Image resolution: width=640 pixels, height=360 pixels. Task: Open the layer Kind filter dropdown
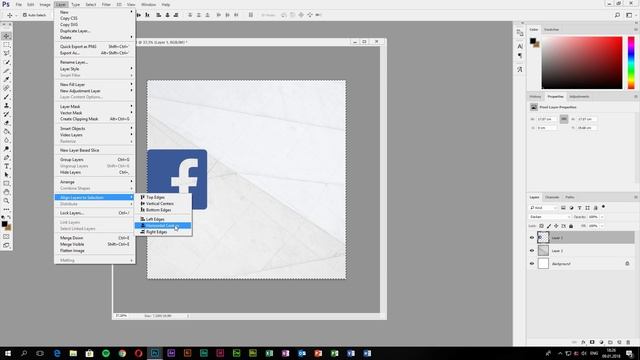point(543,208)
